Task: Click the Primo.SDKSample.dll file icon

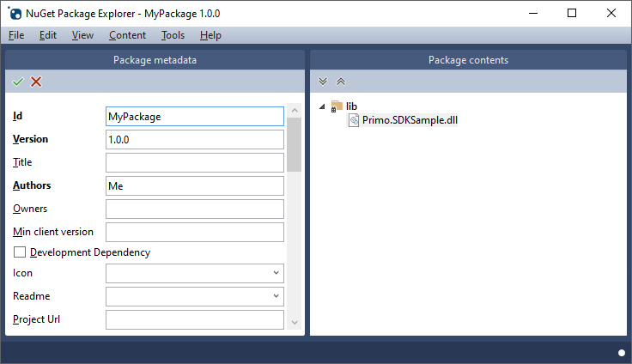Action: click(x=354, y=120)
